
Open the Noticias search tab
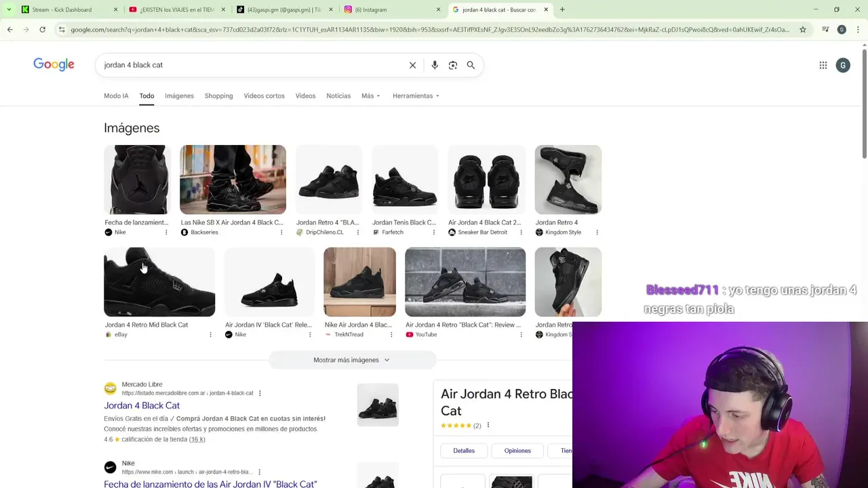point(338,96)
